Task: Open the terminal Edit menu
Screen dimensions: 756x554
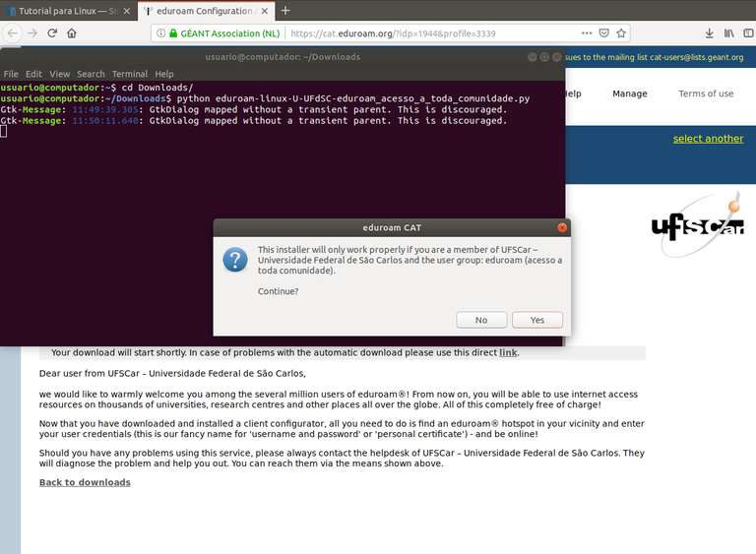Action: [33, 74]
